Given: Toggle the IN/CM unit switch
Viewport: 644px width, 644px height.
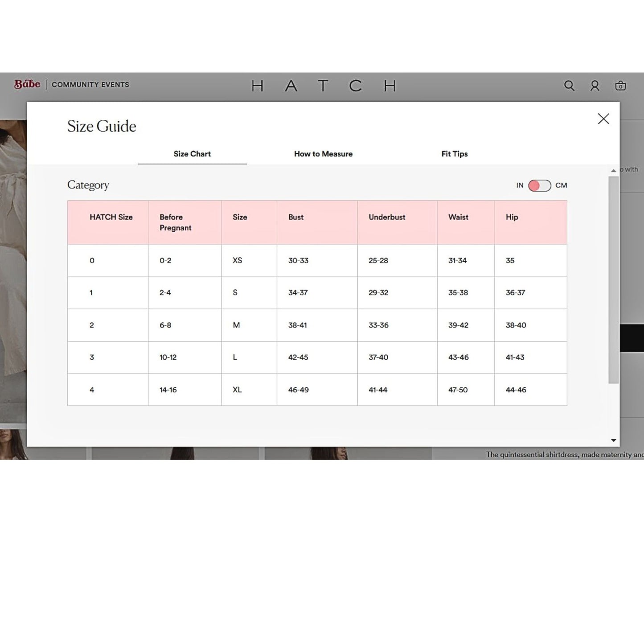Looking at the screenshot, I should pos(539,185).
